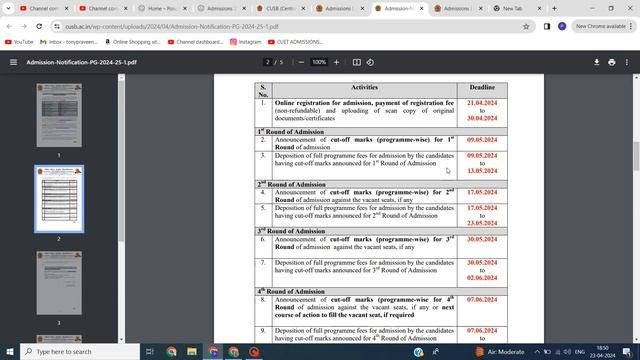Open a new browser tab
The width and height of the screenshot is (640, 360).
click(x=554, y=8)
